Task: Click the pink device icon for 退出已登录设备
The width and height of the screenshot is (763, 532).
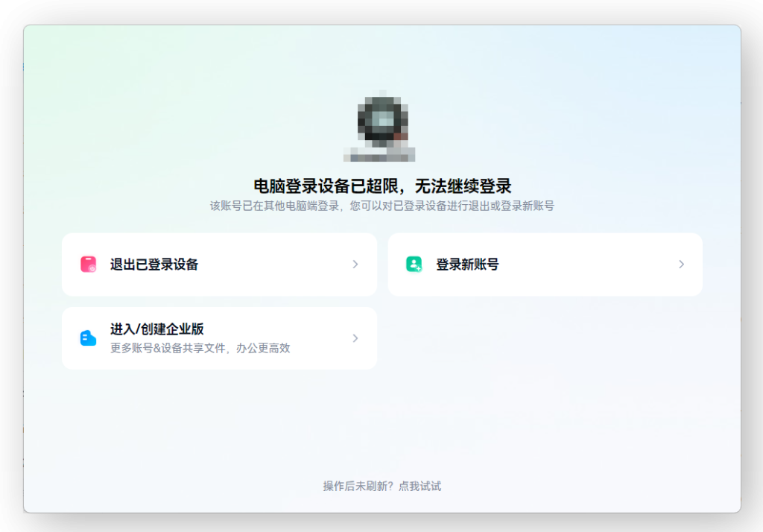Action: coord(89,265)
